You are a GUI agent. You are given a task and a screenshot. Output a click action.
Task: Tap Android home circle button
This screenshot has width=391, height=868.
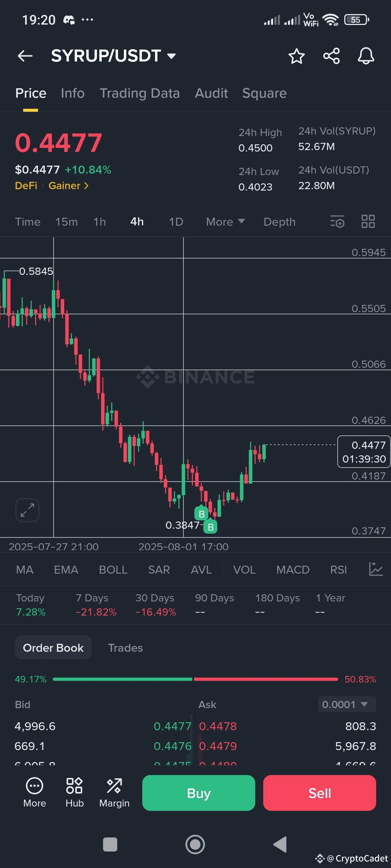click(195, 844)
